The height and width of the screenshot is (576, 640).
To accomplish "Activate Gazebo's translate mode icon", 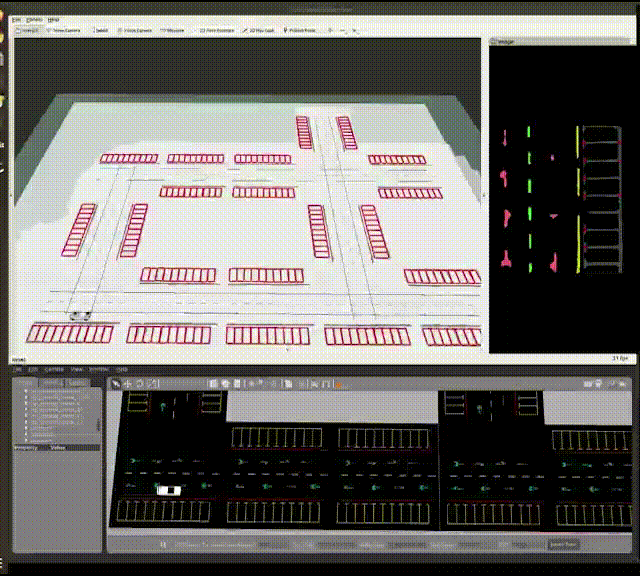I will pyautogui.click(x=128, y=383).
